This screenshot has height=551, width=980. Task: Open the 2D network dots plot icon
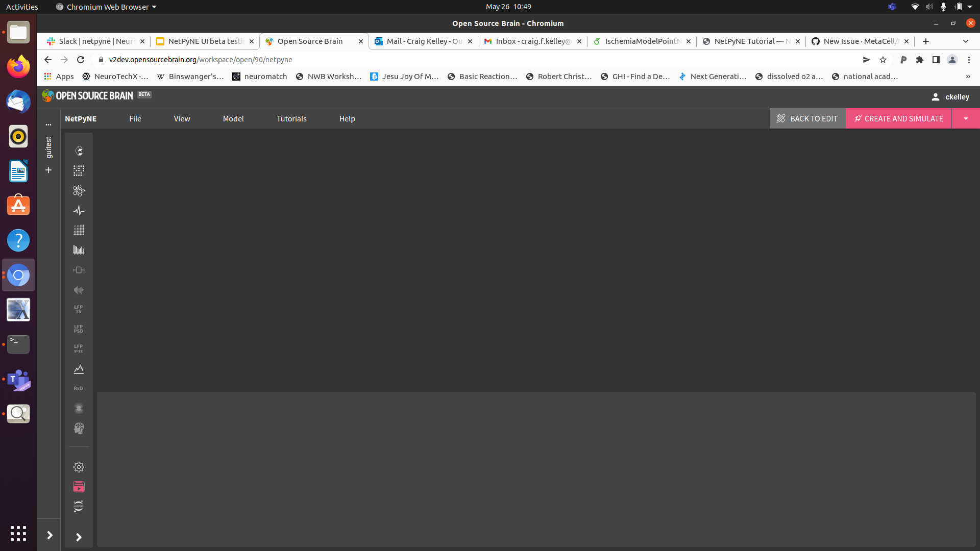click(79, 171)
